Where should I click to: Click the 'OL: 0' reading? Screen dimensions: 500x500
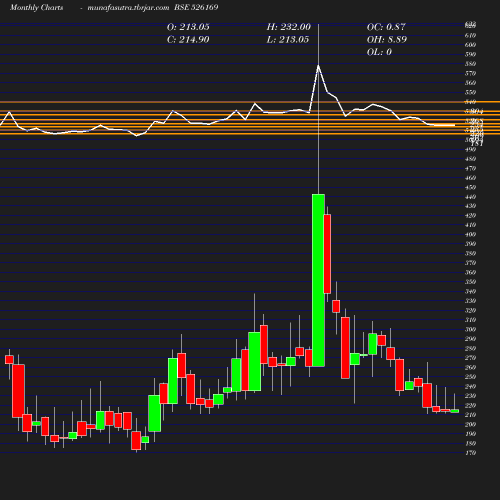(x=379, y=52)
